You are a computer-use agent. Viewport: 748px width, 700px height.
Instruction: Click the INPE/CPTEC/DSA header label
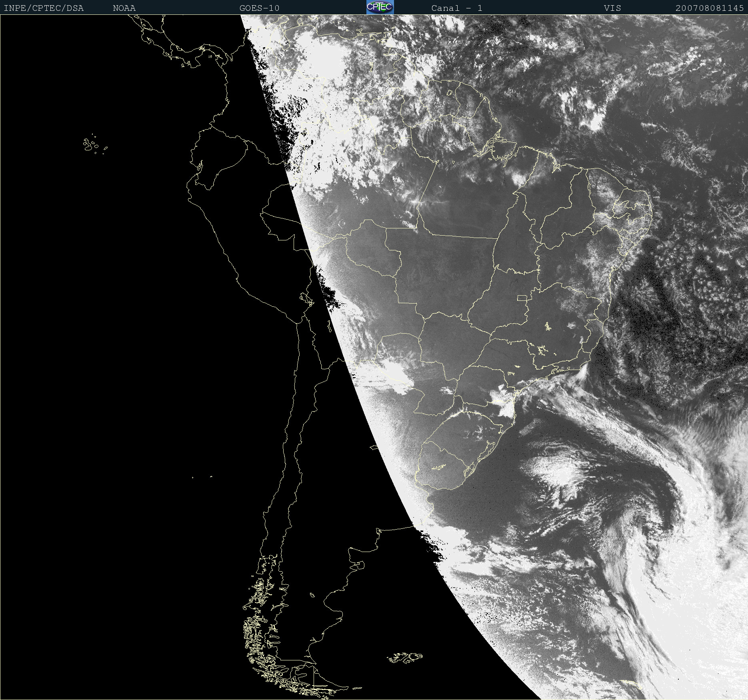(44, 8)
